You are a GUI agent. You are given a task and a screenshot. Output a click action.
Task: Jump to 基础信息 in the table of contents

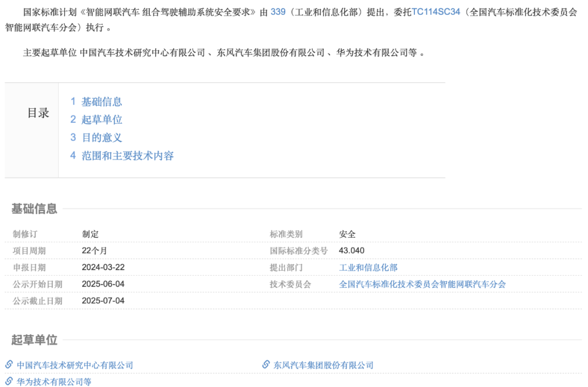click(101, 101)
